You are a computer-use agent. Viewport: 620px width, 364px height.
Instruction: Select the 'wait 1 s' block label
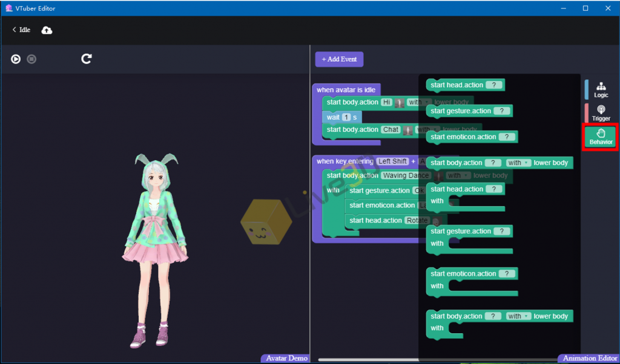tap(342, 117)
